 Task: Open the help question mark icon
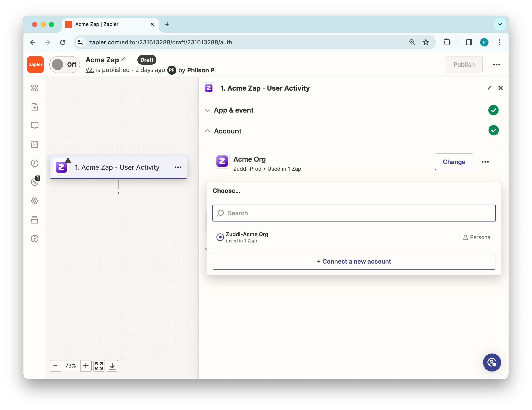click(x=35, y=238)
